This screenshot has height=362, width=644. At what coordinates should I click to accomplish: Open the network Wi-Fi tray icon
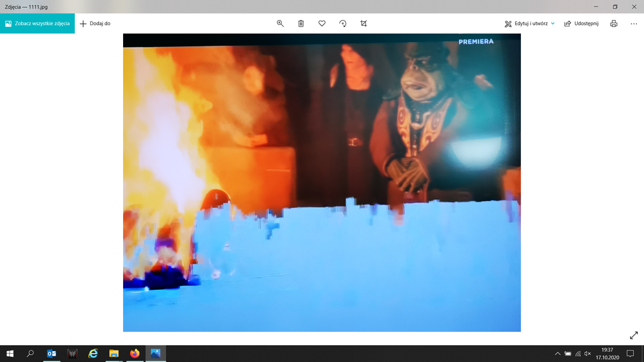(x=578, y=354)
